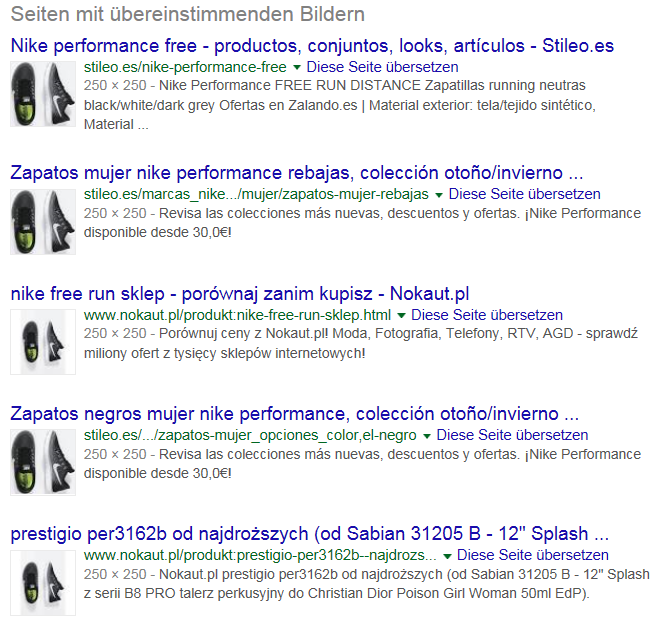Open the 'prestigio per3162b od najdroższych' result
The image size is (670, 619).
coord(309,534)
